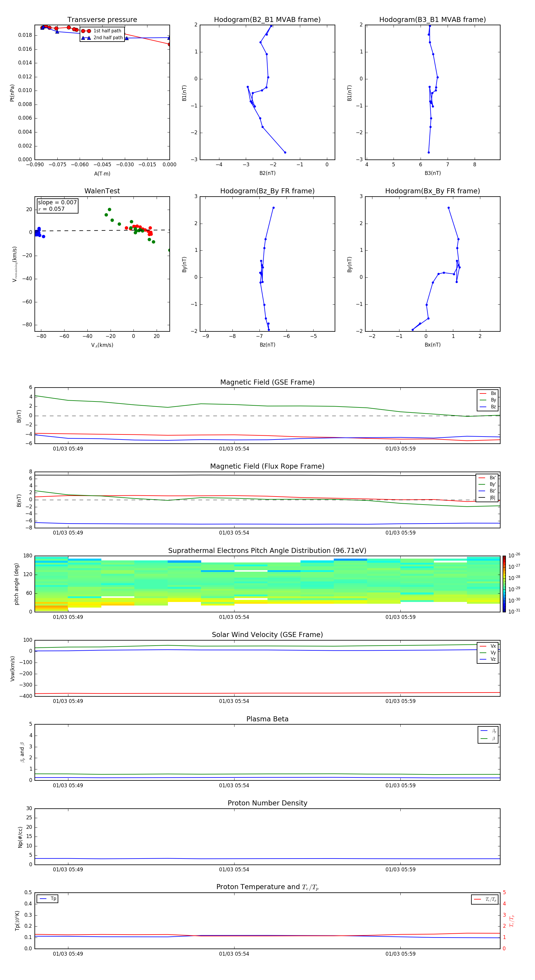This screenshot has height=980, width=535.
Task: Click the "pitch angle (deg)" y-axis label
Action: (x=16, y=584)
